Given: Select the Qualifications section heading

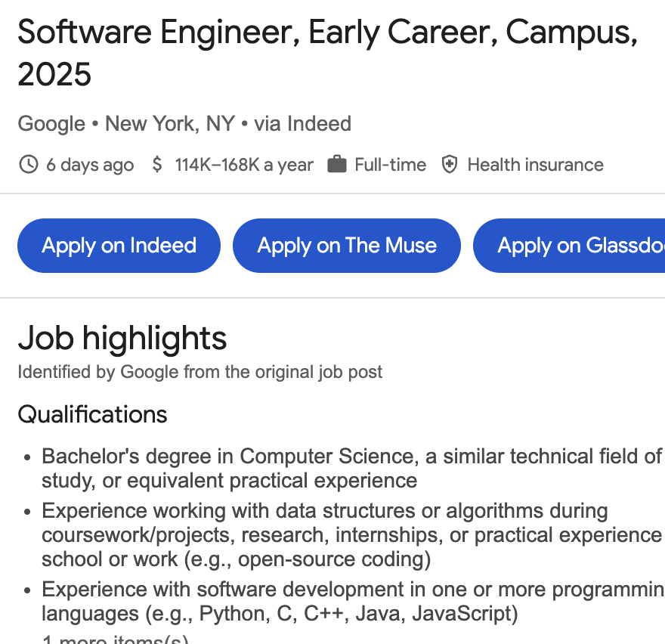Looking at the screenshot, I should point(92,414).
